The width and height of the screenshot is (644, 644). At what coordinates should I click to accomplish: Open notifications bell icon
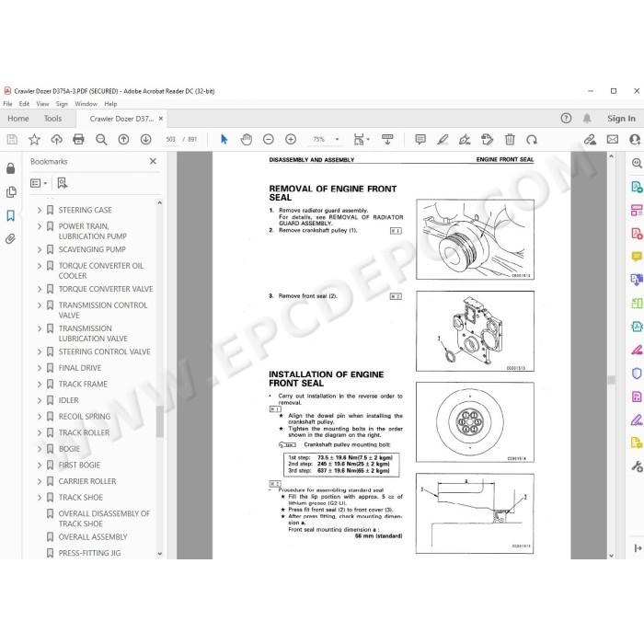(x=587, y=119)
